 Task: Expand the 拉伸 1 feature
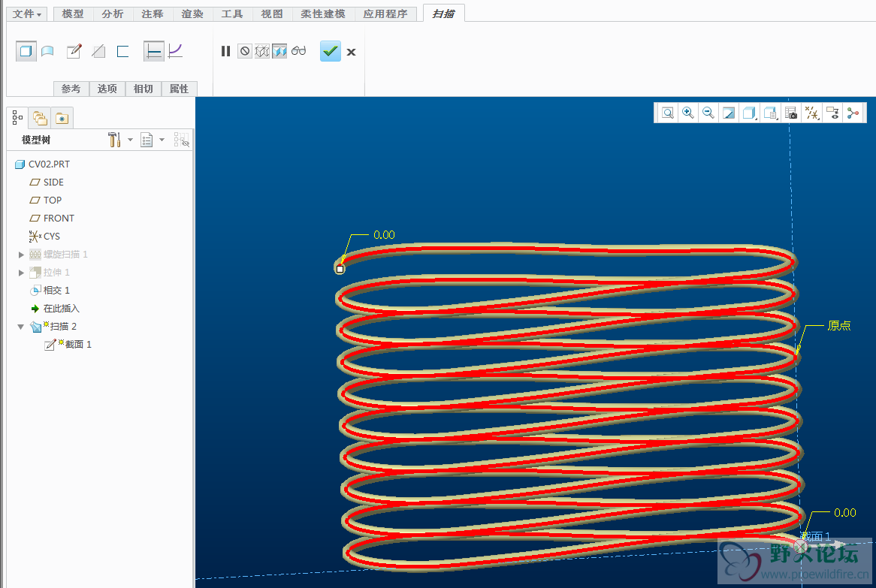tap(21, 273)
